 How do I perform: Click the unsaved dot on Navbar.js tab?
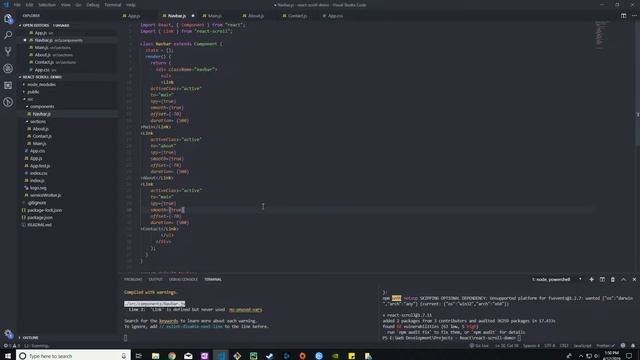coord(193,16)
